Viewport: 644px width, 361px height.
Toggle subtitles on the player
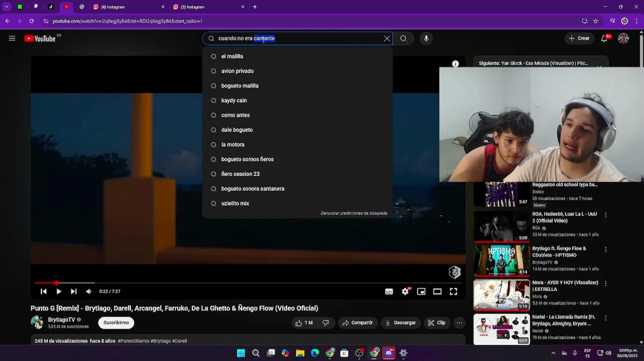(x=389, y=291)
